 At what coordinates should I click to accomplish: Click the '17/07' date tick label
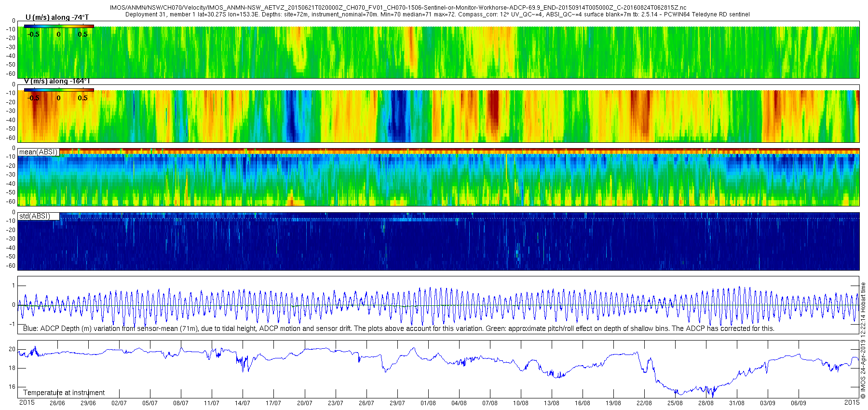tap(273, 403)
